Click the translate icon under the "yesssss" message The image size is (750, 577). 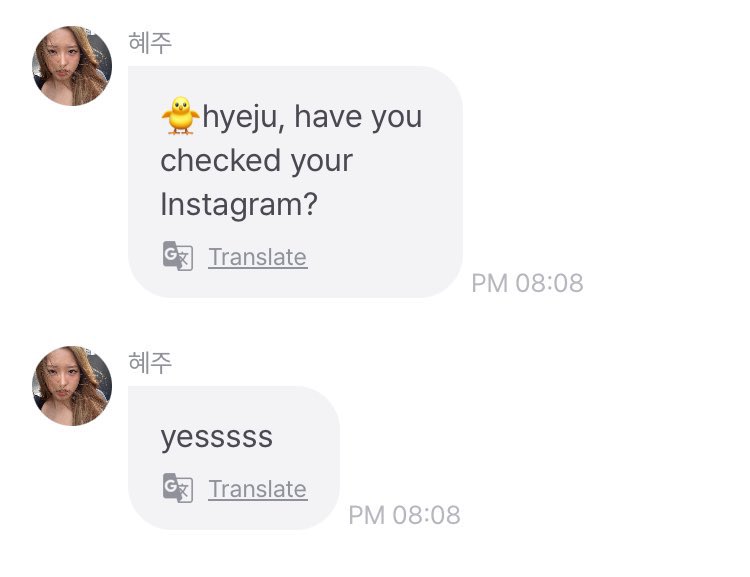(177, 488)
